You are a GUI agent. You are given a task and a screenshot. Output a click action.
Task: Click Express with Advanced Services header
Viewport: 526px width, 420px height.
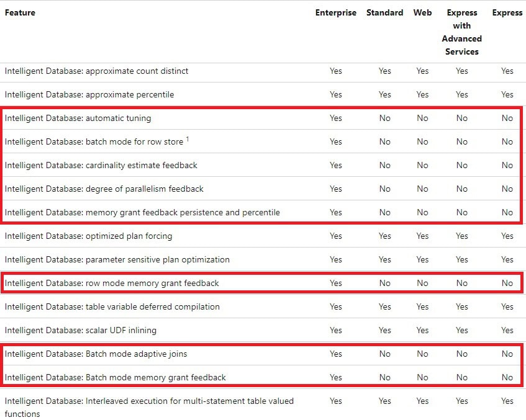[x=461, y=32]
